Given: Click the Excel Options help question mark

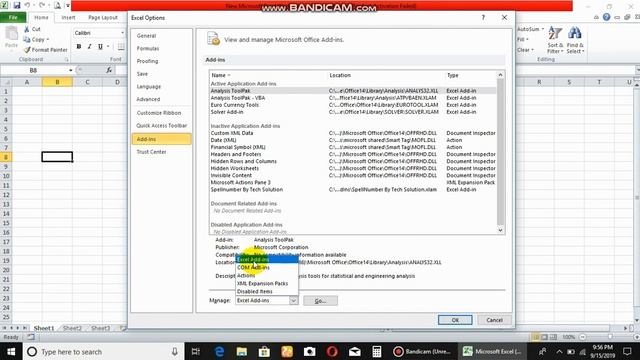Looking at the screenshot, I should [483, 18].
